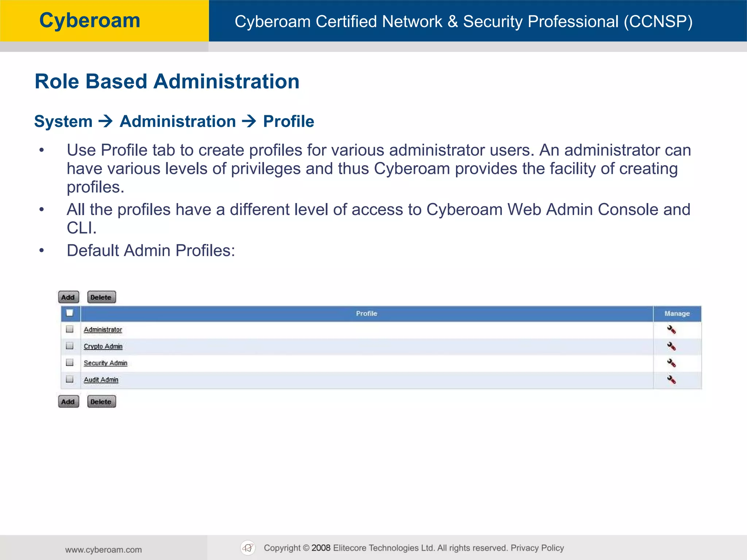
Task: Open the Administrator profile link
Action: 103,330
